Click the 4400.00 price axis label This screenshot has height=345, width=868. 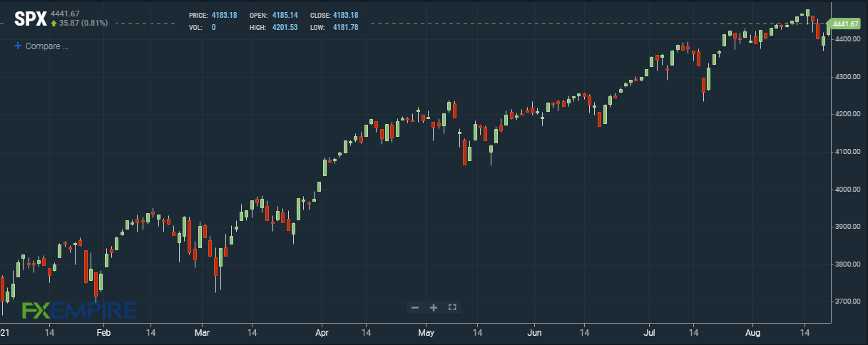[847, 38]
